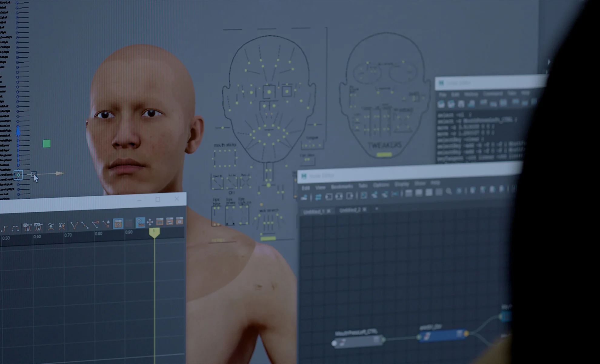Toggle the highlighted pre-select highlight button
Viewport: 600px width, 364px height.
point(140,222)
